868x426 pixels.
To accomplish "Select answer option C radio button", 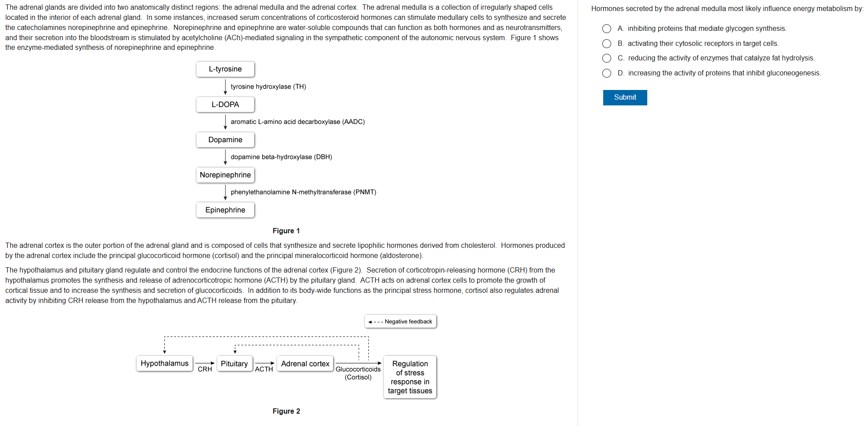I will pyautogui.click(x=607, y=58).
